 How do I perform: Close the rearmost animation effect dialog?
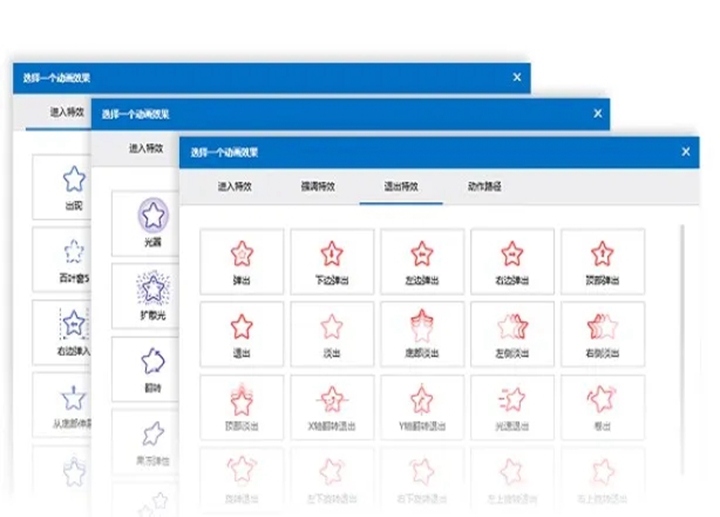[517, 77]
